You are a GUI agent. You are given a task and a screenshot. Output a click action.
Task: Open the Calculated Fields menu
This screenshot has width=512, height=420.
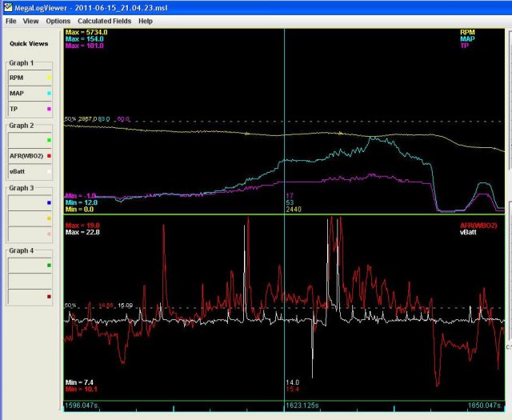coord(104,21)
